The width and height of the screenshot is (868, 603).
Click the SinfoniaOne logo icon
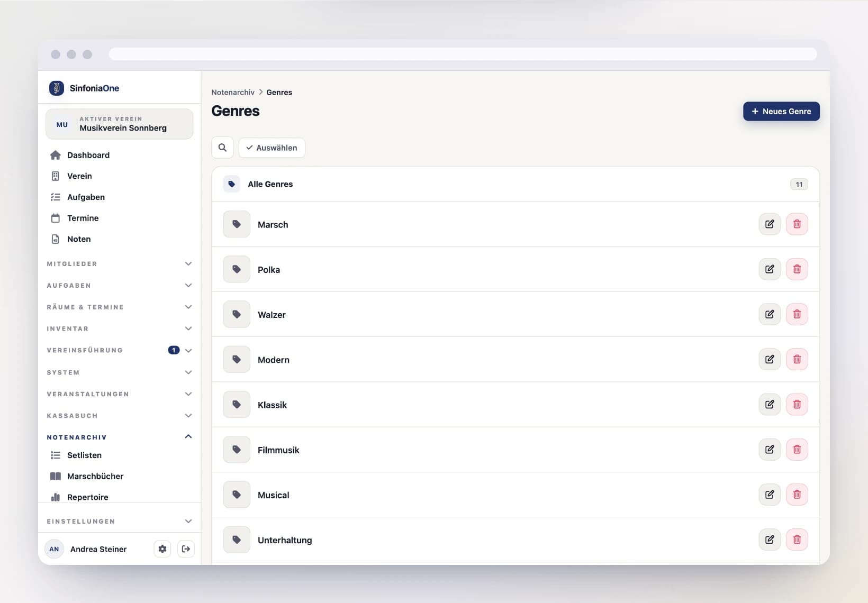click(57, 88)
